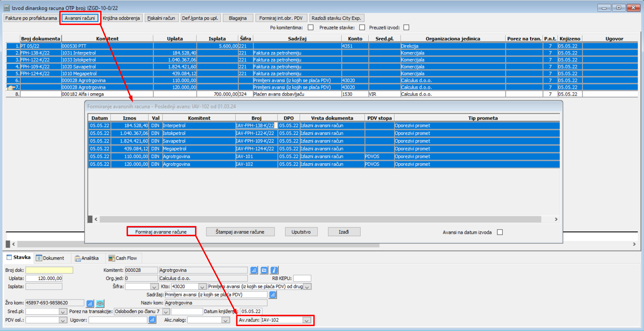Viewport: 644px width, 331px height.
Task: Check the Preuzete stavke checkbox
Action: (x=362, y=27)
